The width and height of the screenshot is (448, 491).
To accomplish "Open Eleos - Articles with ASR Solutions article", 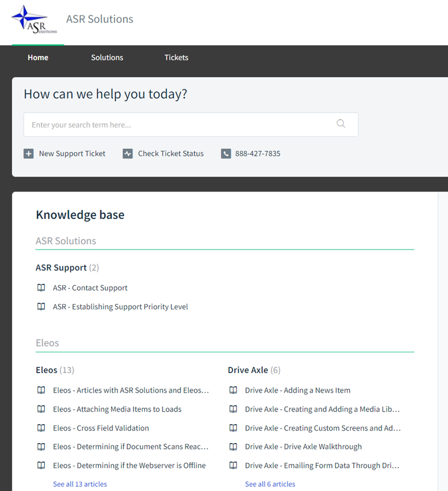I will pyautogui.click(x=131, y=390).
